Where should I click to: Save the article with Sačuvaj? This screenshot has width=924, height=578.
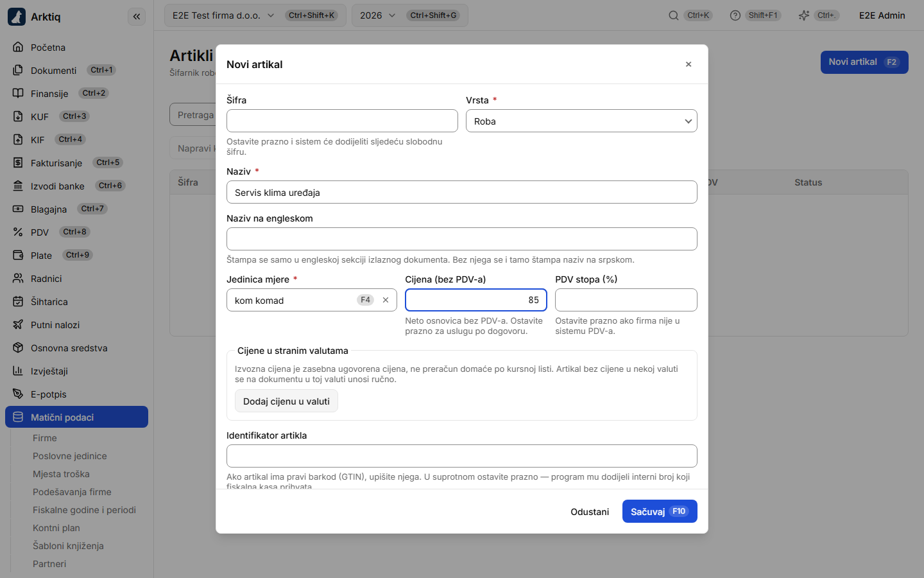(660, 511)
